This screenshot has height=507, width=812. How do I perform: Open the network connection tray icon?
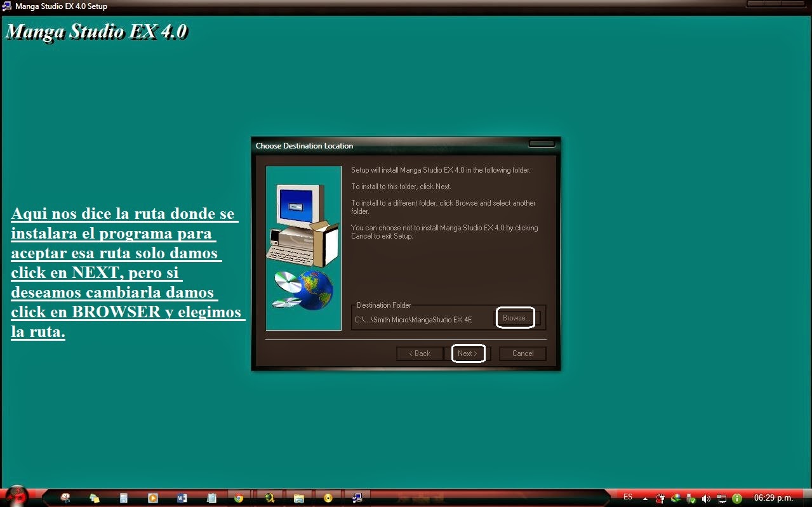[722, 499]
